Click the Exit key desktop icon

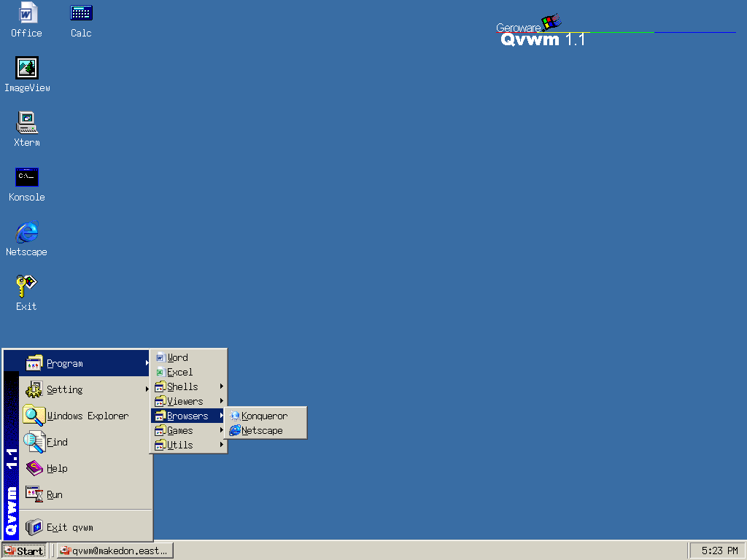click(x=26, y=294)
